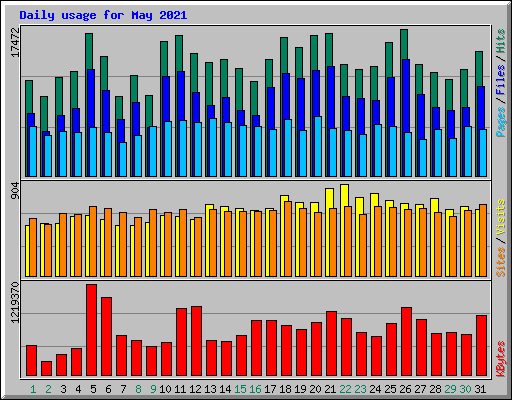Image resolution: width=512 pixels, height=400 pixels.
Task: Click day label 18 on the x-axis
Action: pyautogui.click(x=285, y=389)
